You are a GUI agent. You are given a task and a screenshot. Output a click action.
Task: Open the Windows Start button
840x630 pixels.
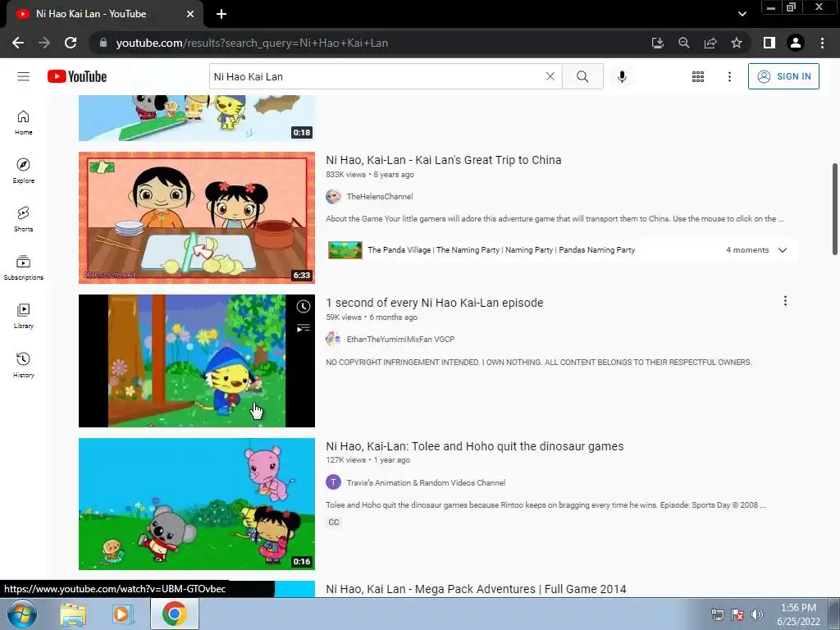[x=21, y=614]
